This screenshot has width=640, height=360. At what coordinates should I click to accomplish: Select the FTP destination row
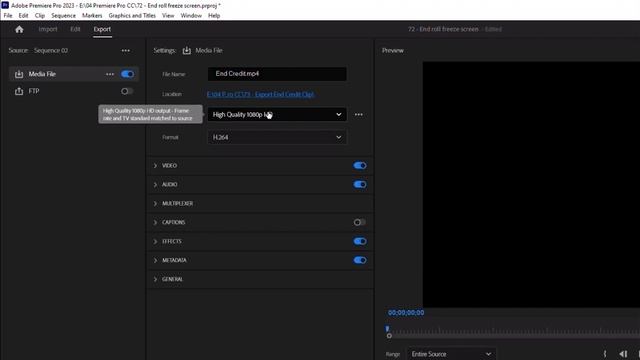pos(74,91)
